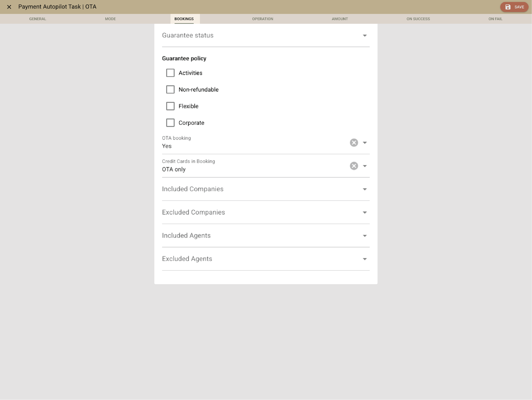
Task: Clear the OTA booking selection
Action: 354,143
